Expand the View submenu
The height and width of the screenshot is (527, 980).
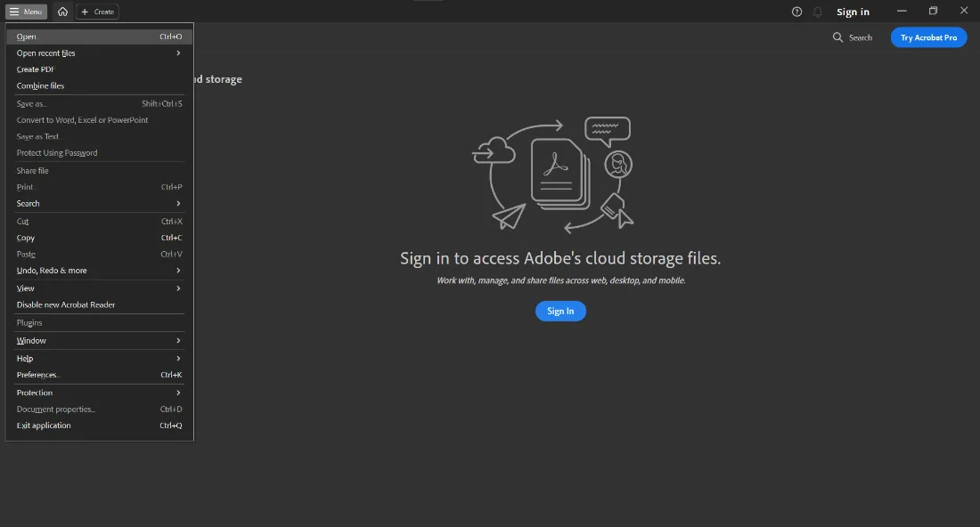point(98,288)
